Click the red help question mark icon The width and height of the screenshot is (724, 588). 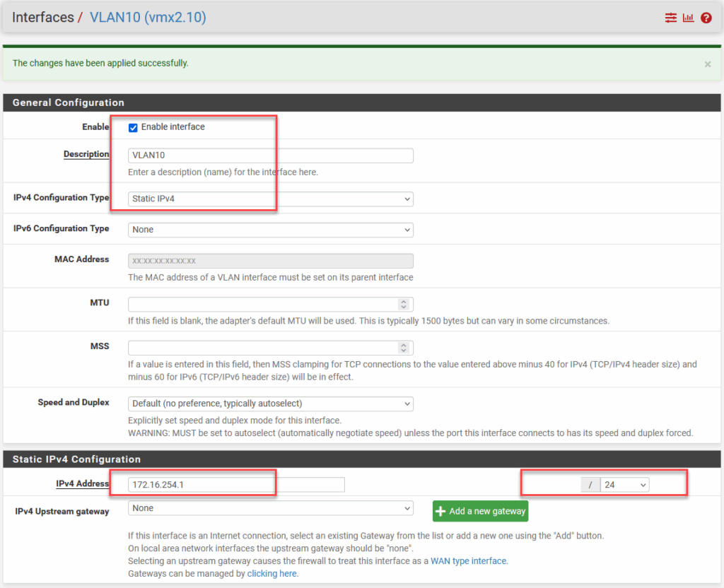[706, 18]
